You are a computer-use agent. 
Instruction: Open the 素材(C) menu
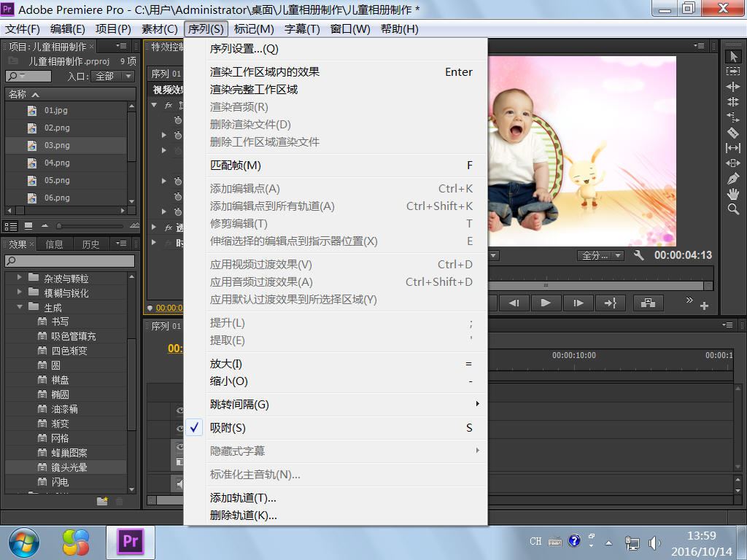tap(160, 29)
